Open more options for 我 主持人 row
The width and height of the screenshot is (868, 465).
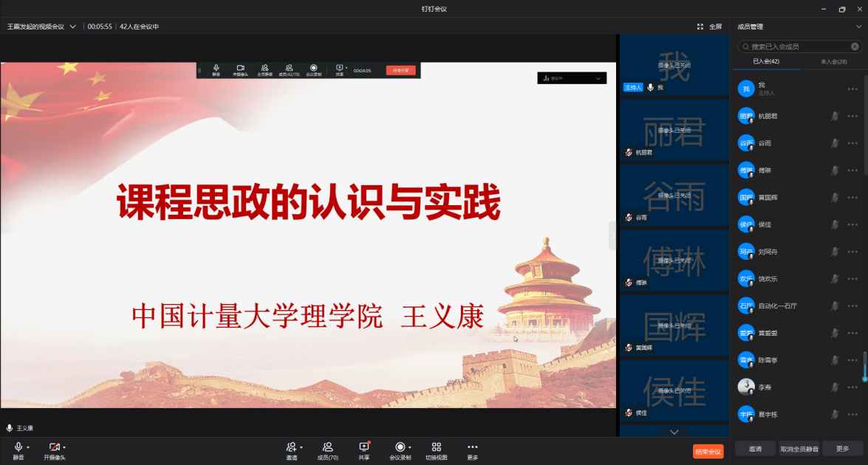click(x=852, y=89)
